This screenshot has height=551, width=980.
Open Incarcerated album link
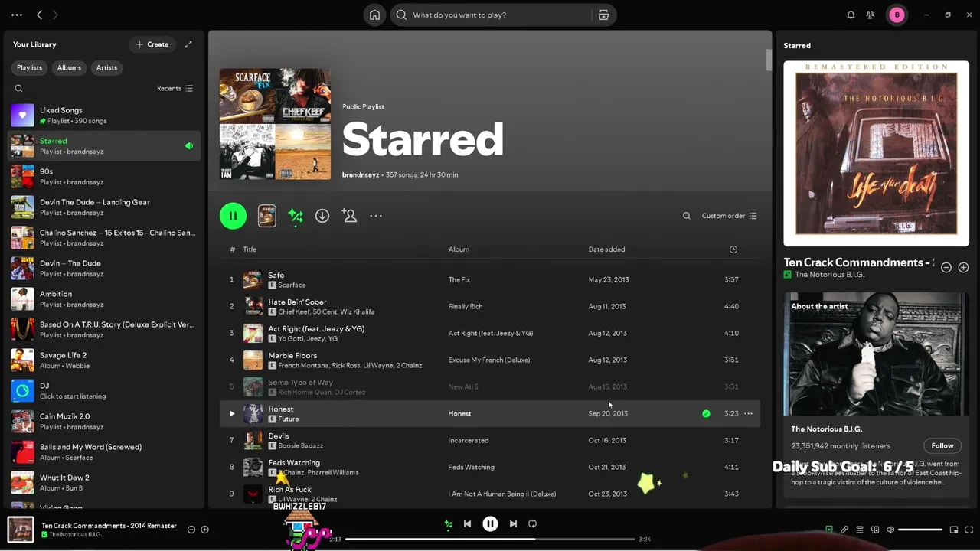point(469,440)
